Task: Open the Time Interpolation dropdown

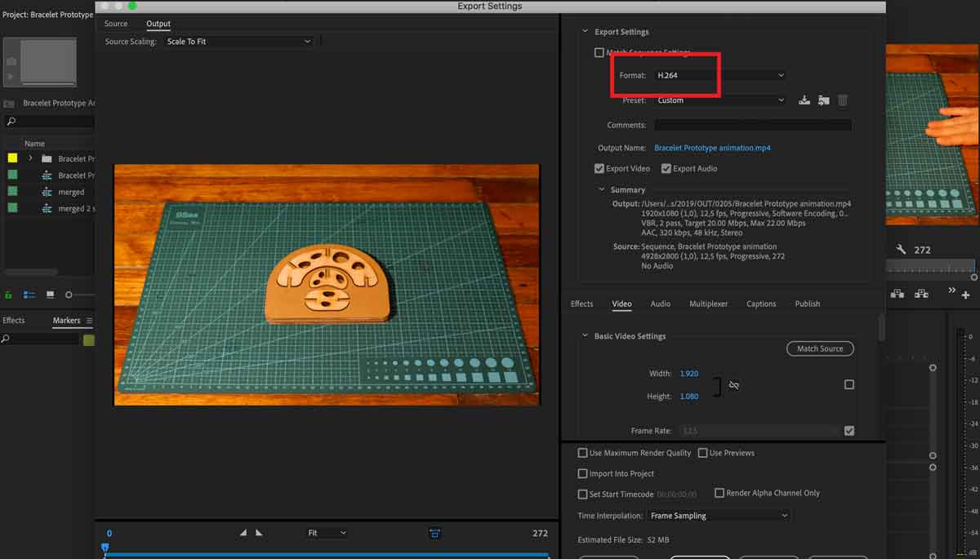Action: pos(719,516)
